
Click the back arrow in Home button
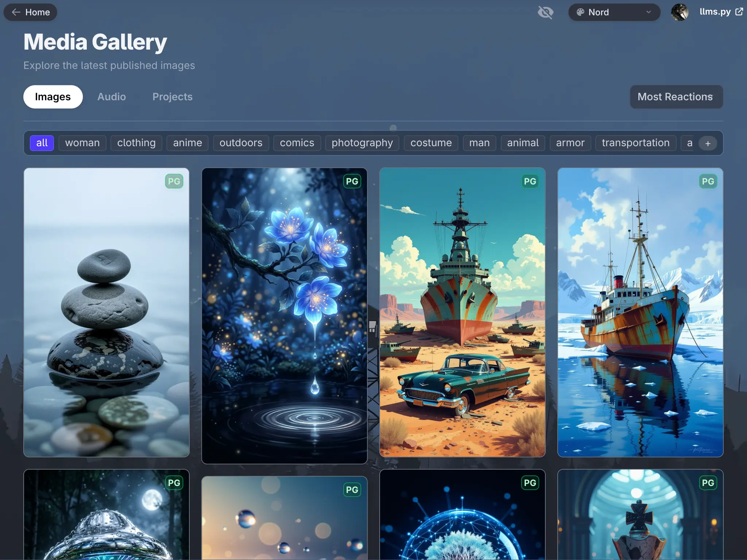[x=16, y=12]
